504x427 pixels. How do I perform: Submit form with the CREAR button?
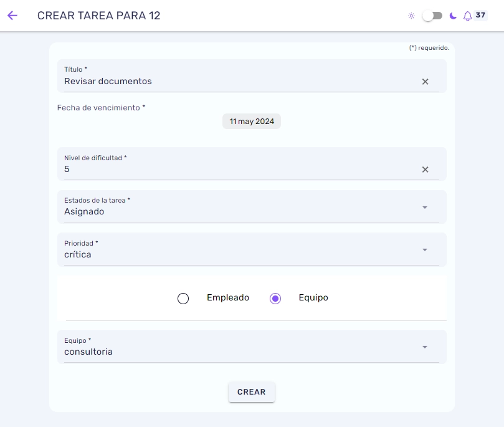251,392
